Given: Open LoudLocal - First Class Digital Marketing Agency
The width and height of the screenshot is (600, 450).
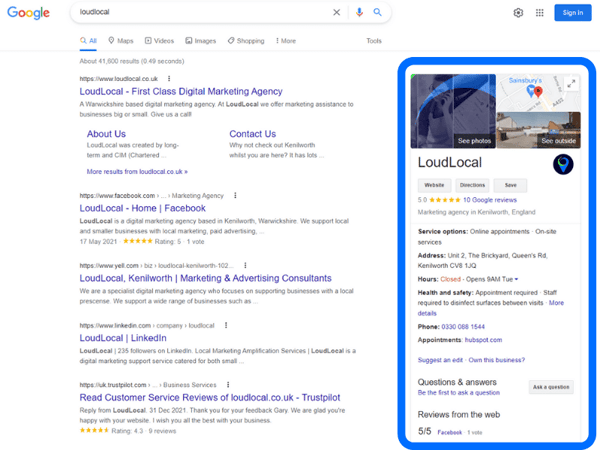Looking at the screenshot, I should 181,91.
